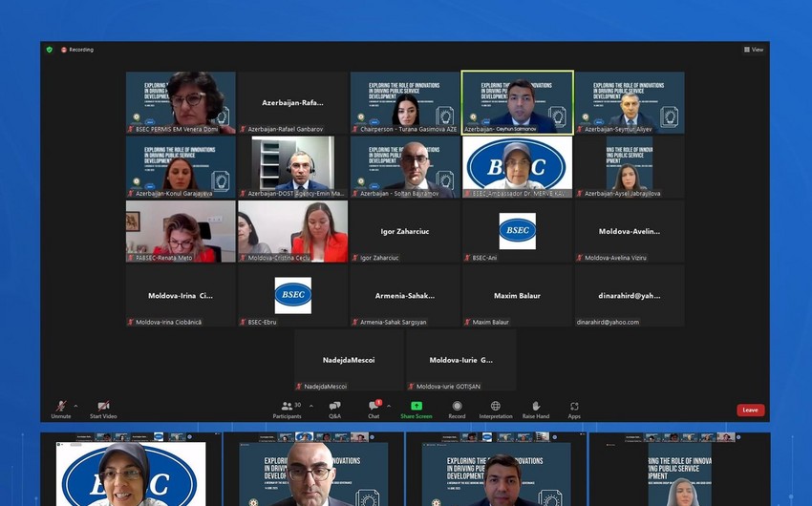Open the Apps icon
This screenshot has width=812, height=506.
tap(573, 407)
